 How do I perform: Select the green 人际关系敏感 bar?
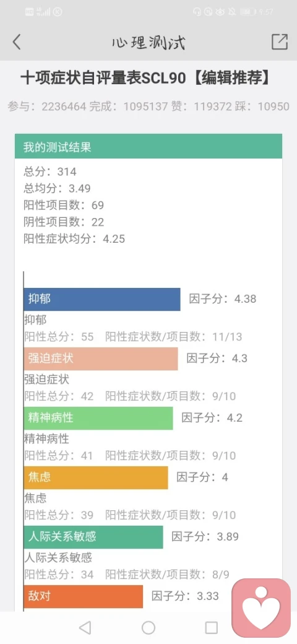93,537
